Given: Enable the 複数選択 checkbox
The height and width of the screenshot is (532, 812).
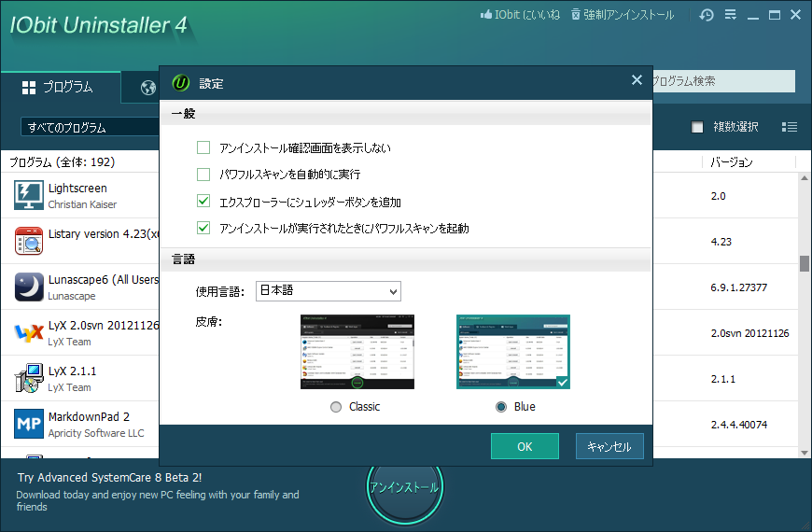Looking at the screenshot, I should click(697, 127).
